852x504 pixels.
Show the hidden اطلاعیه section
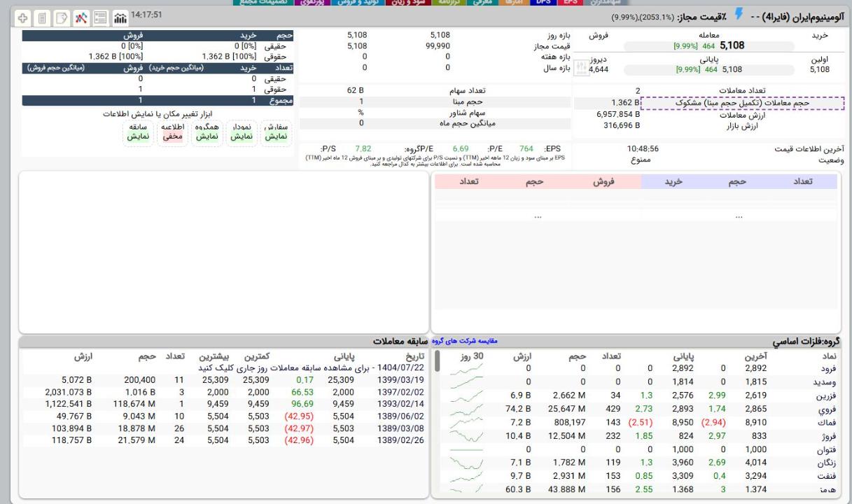coord(172,132)
